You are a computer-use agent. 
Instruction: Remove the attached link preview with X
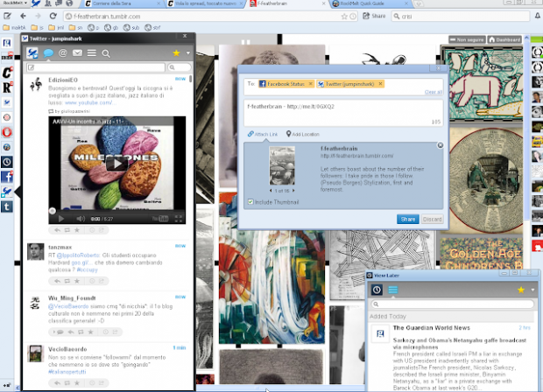click(441, 145)
